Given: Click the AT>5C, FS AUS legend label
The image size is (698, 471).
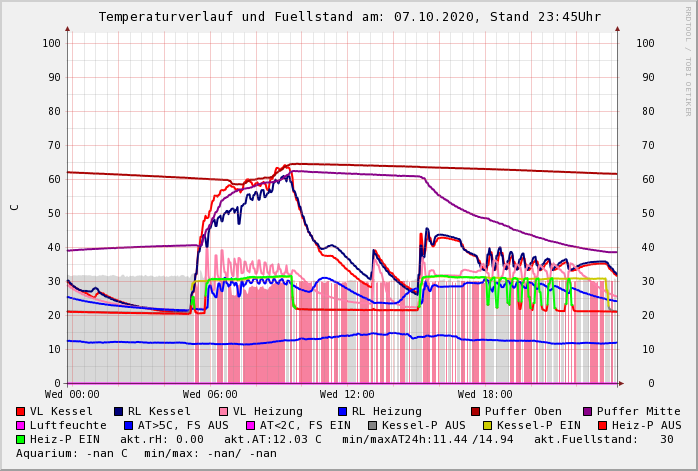Looking at the screenshot, I should tap(183, 426).
